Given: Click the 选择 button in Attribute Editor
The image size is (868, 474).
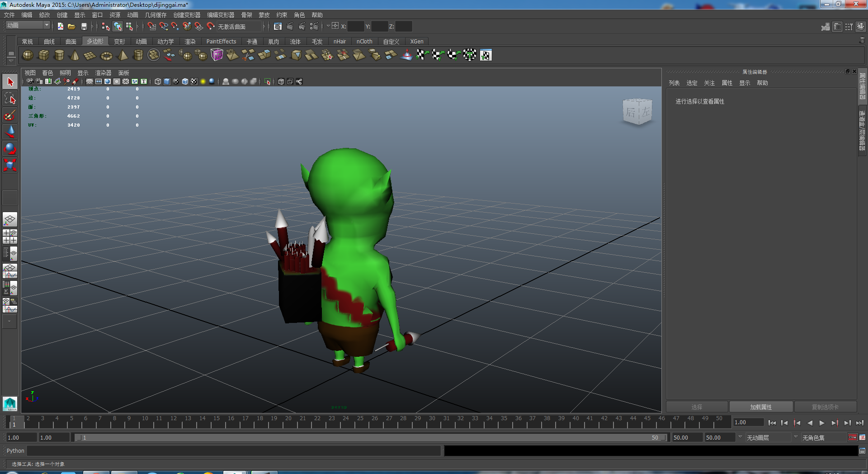Looking at the screenshot, I should coord(697,407).
